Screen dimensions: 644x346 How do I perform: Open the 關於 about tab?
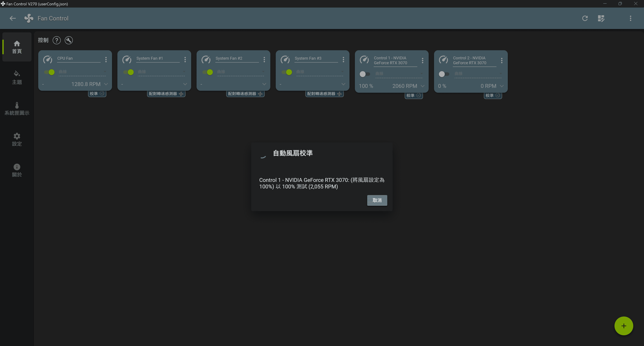point(17,170)
